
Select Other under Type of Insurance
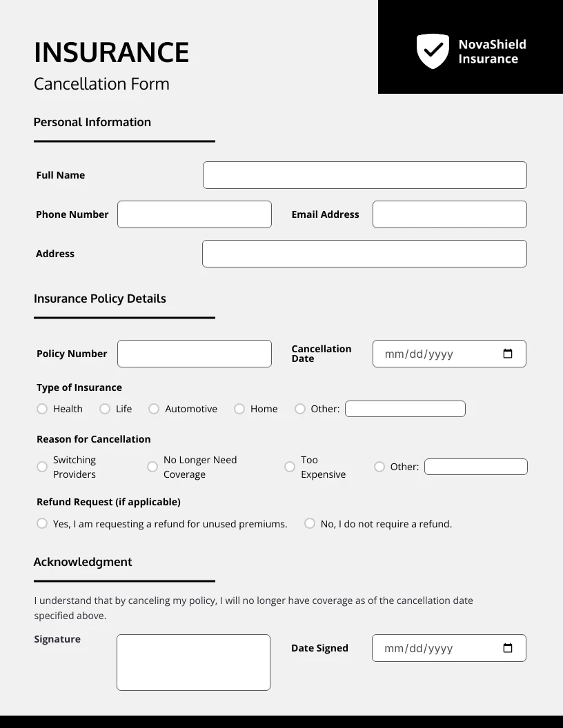(x=299, y=409)
